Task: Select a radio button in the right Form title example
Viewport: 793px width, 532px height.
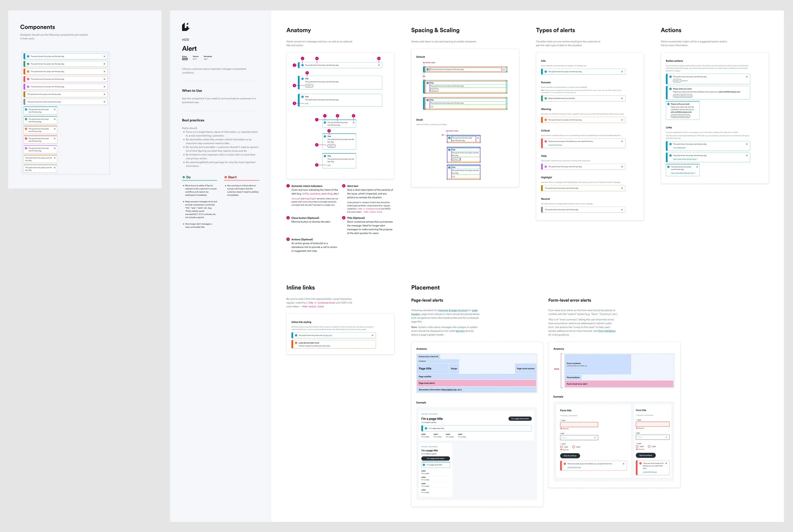Action: 637,446
